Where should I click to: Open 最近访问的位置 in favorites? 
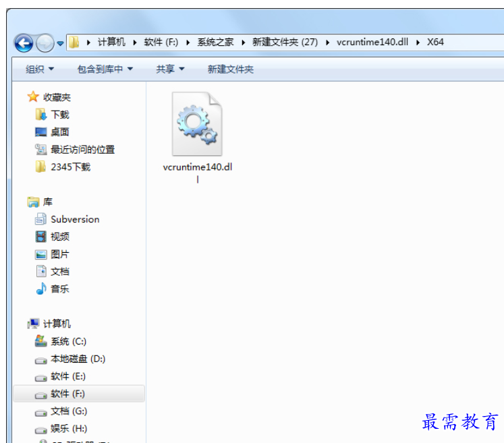tap(83, 150)
